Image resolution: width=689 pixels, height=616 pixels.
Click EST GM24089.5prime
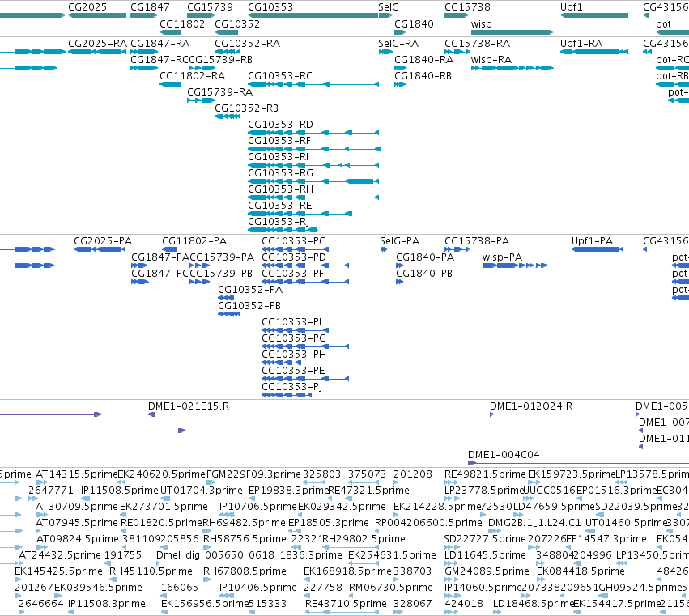coord(487,572)
